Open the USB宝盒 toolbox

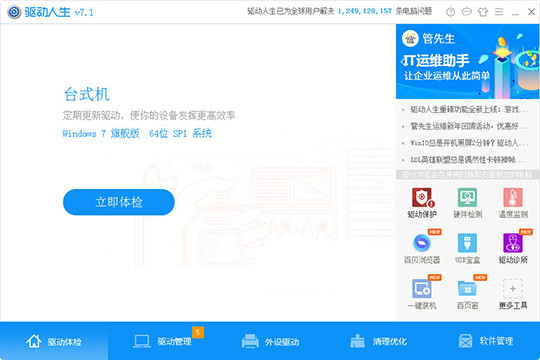tap(467, 248)
